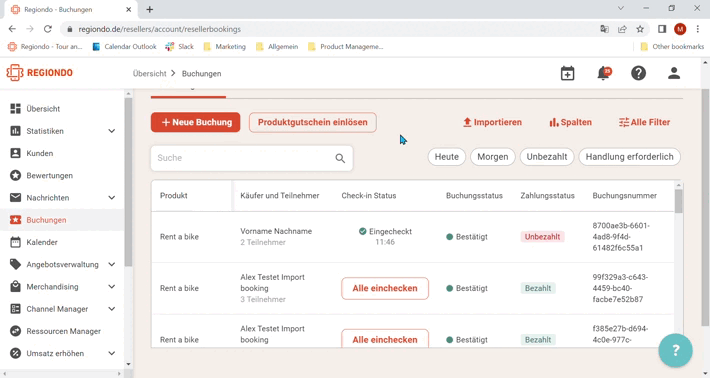
Task: Toggle the Heute quick filter chip
Action: click(446, 157)
